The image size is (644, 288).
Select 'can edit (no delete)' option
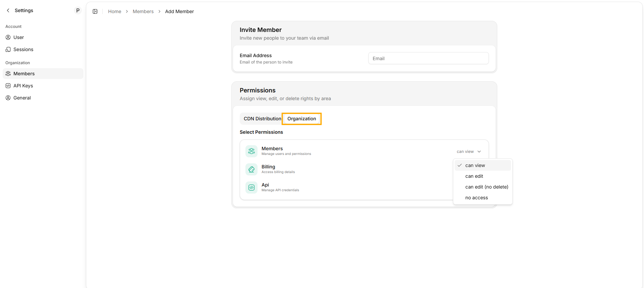tap(482, 187)
